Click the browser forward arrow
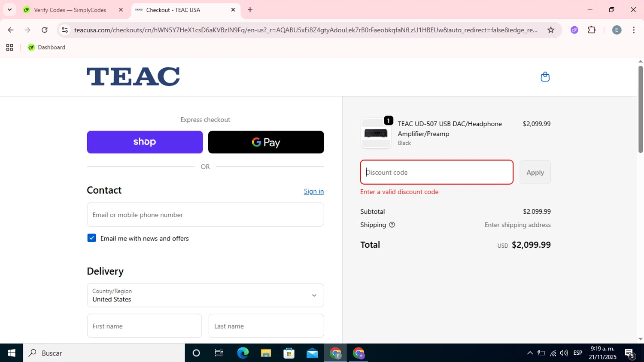Image resolution: width=644 pixels, height=362 pixels. coord(27,30)
